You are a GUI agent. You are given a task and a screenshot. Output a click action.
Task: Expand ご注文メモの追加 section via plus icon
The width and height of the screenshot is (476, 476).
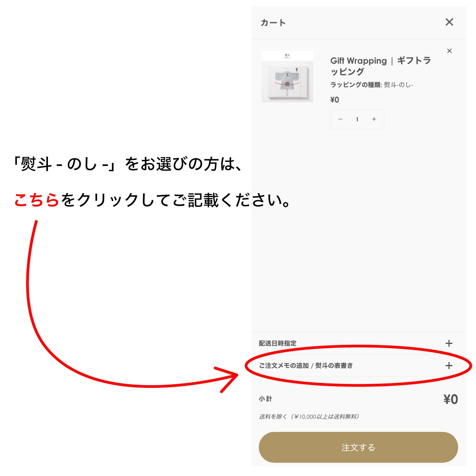pyautogui.click(x=449, y=366)
